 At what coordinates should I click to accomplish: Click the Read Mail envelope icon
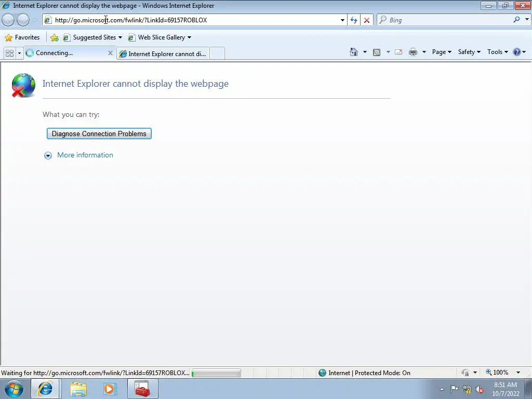(398, 52)
